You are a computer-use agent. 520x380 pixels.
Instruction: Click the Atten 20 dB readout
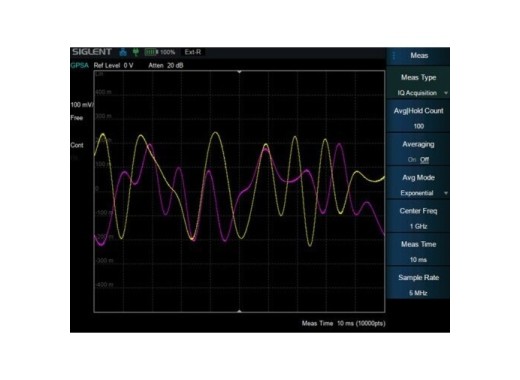(166, 65)
